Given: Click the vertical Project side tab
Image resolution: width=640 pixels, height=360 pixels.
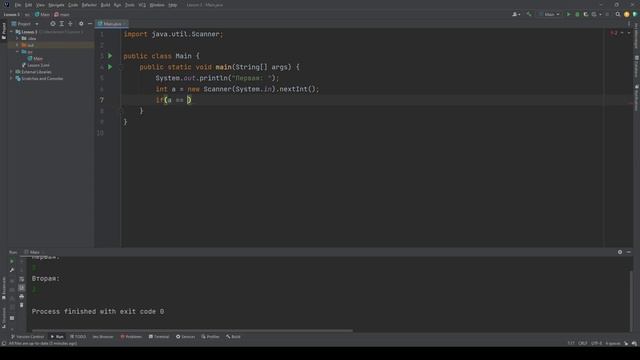Looking at the screenshot, I should click(4, 31).
